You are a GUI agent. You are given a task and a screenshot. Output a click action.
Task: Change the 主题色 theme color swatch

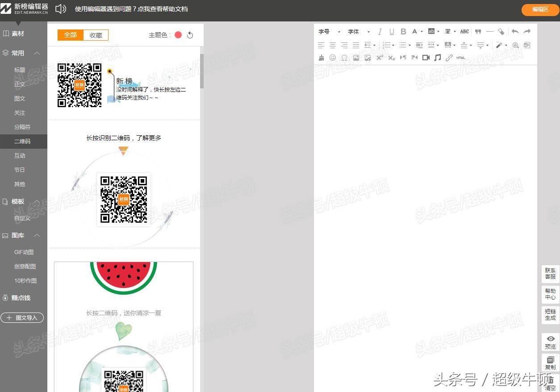click(178, 34)
